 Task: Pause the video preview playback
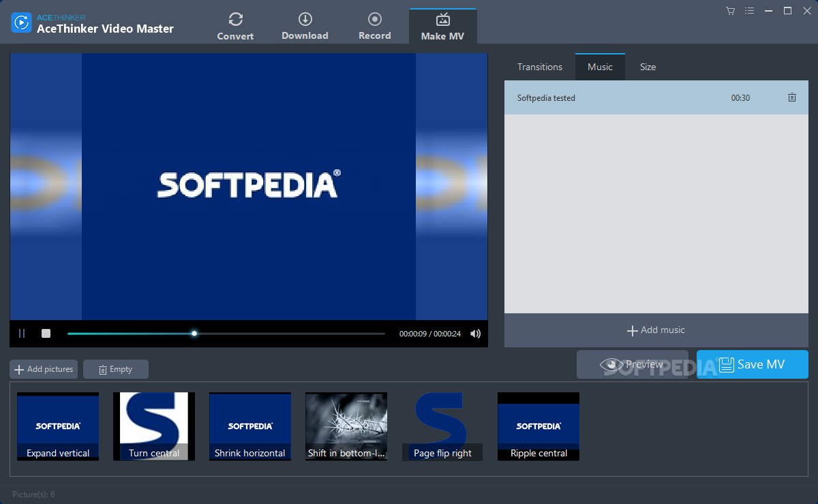22,333
